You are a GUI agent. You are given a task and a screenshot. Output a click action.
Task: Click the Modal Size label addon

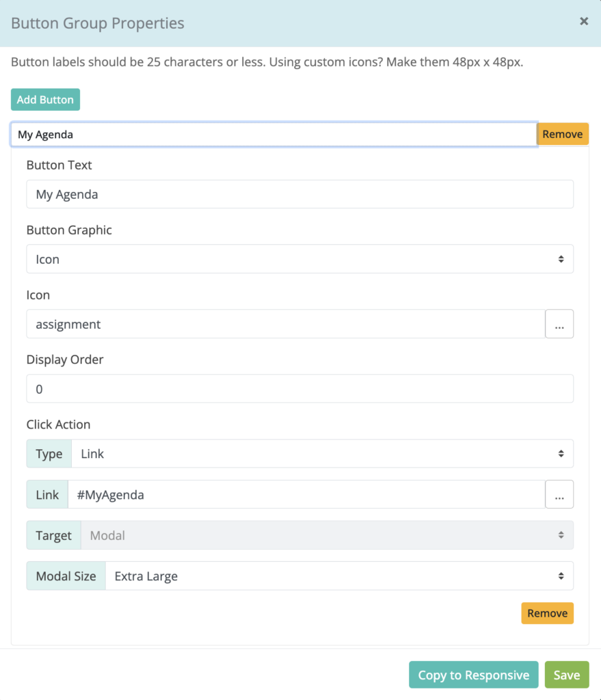(x=66, y=576)
